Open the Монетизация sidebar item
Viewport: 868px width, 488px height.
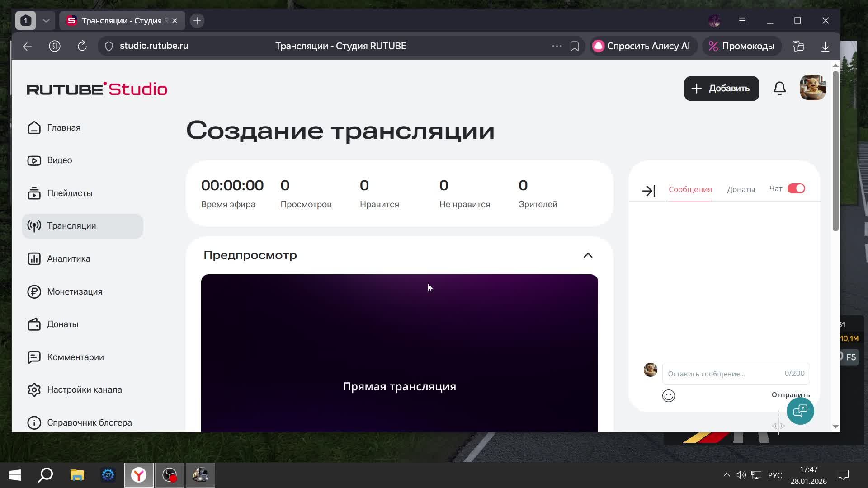[75, 291]
